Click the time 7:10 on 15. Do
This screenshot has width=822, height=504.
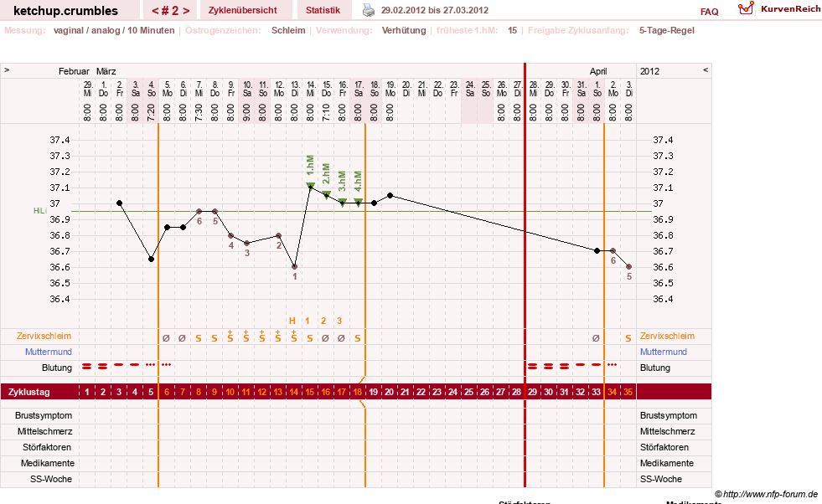(326, 112)
